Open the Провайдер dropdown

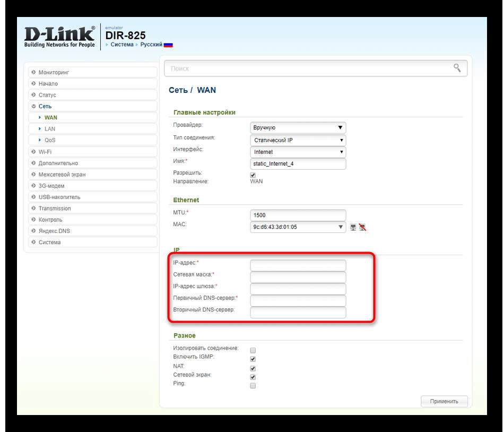[298, 127]
